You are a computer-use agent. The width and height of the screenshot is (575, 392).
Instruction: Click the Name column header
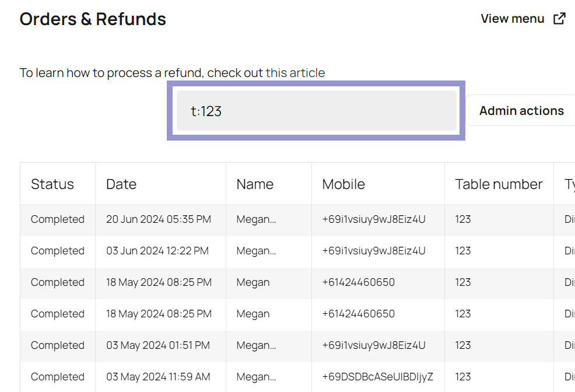(x=255, y=184)
